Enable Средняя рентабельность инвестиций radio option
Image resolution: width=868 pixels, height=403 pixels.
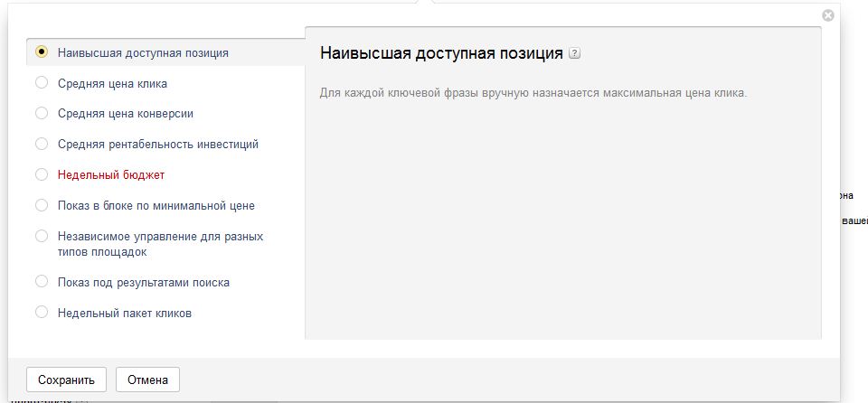tap(41, 144)
